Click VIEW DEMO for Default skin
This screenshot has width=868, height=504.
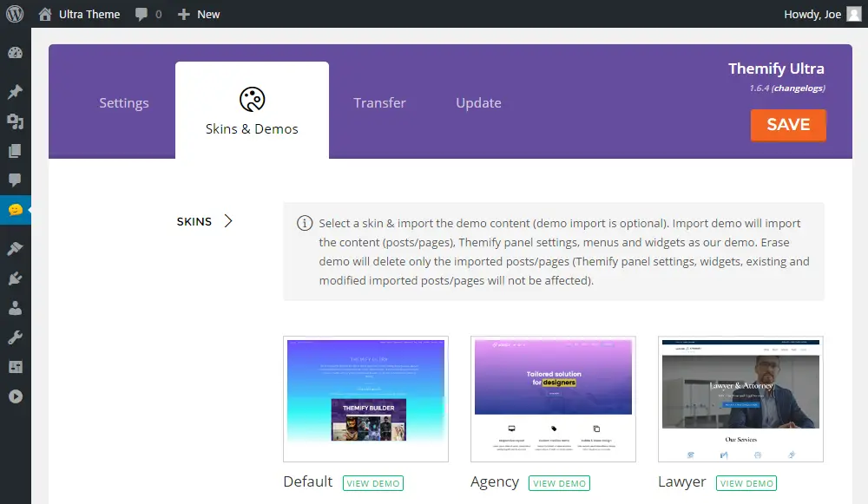coord(373,483)
